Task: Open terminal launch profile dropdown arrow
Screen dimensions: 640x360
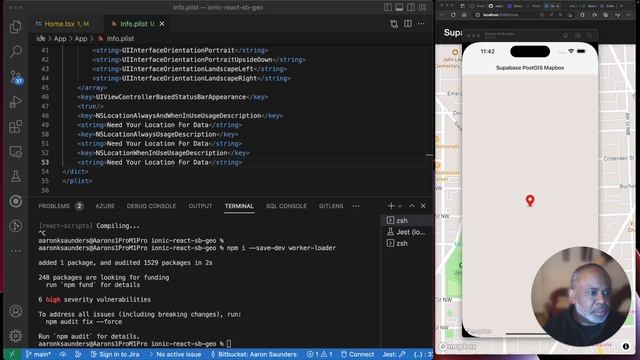Action: tap(400, 206)
